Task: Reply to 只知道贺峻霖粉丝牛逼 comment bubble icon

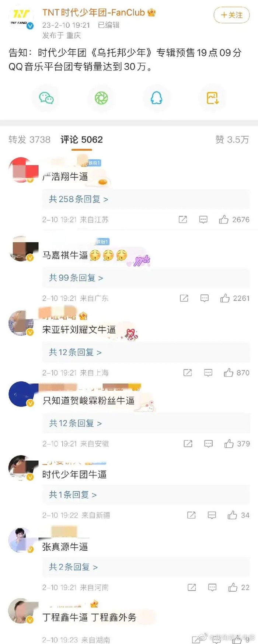Action: click(209, 444)
